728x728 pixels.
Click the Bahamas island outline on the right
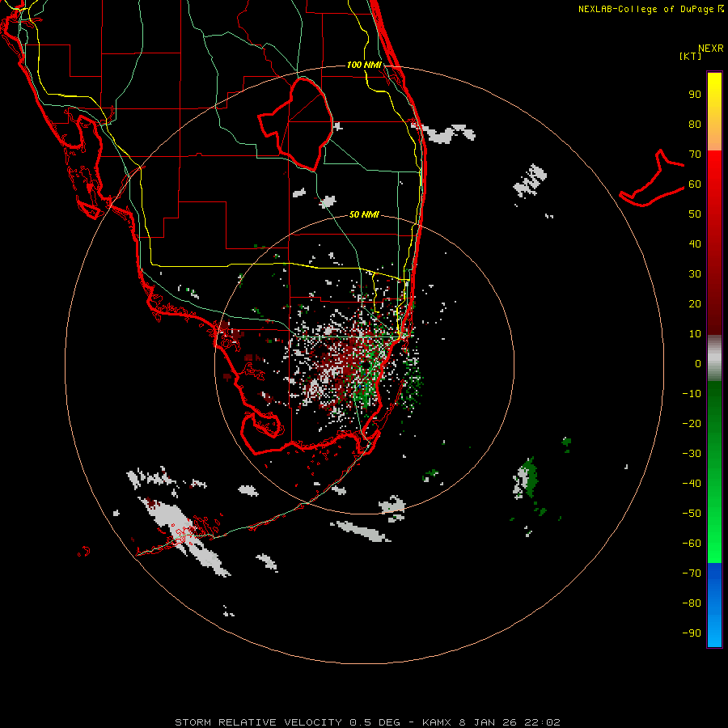(x=652, y=178)
